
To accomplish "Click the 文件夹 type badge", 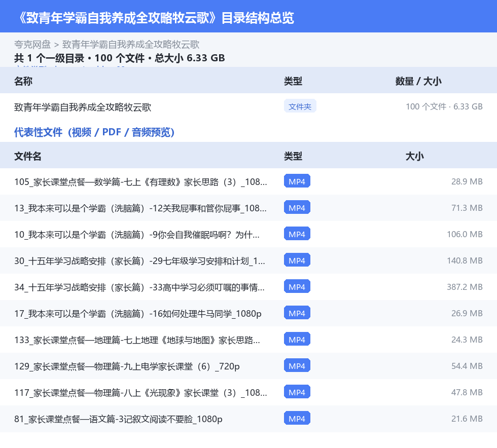I will coord(300,106).
